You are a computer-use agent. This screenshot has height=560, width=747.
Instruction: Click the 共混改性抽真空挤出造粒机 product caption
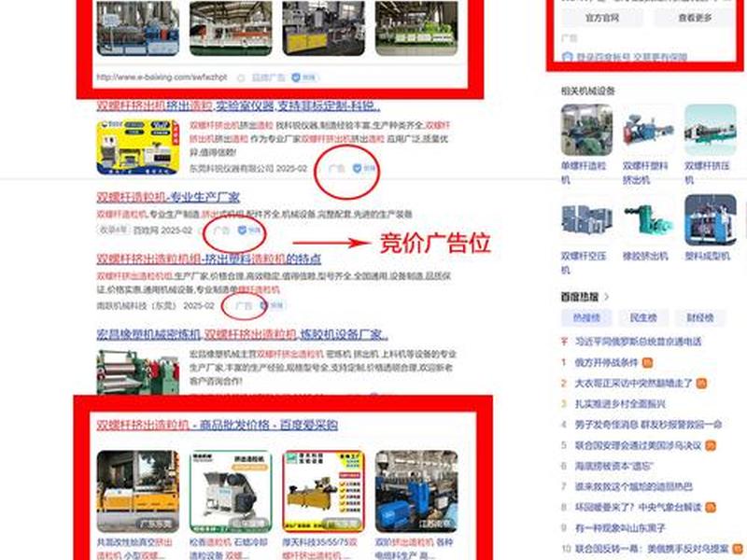click(x=134, y=548)
